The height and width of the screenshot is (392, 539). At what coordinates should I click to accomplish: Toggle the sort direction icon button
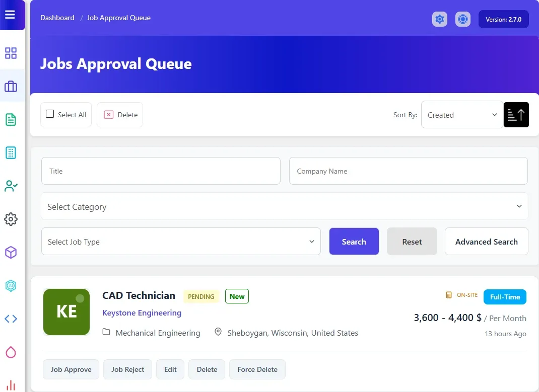[x=516, y=115]
